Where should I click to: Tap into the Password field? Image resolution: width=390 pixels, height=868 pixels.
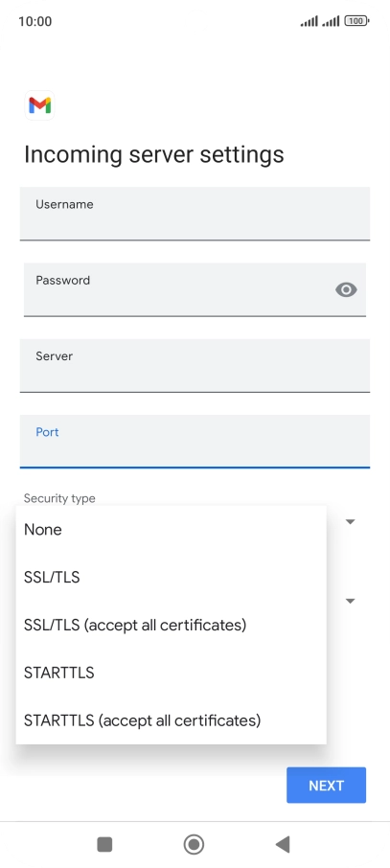coord(195,289)
